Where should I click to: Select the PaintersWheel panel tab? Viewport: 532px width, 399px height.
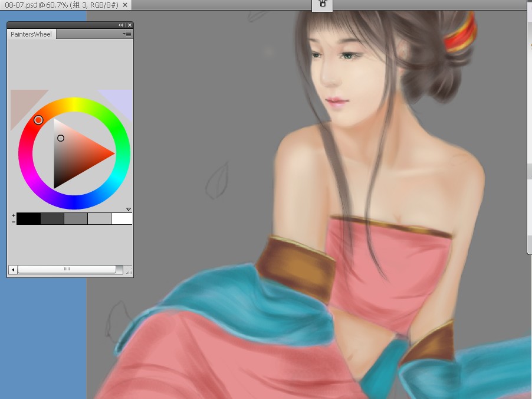point(31,34)
